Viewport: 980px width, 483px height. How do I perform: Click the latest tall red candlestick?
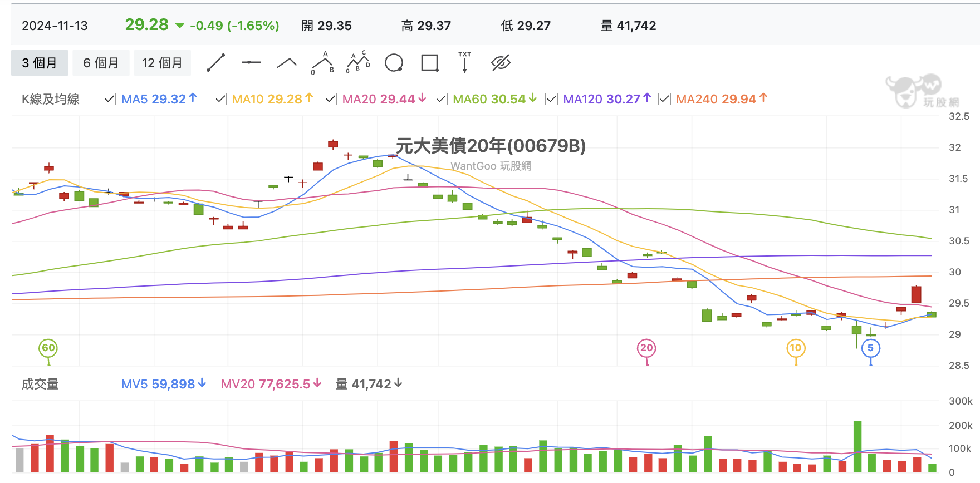point(916,294)
